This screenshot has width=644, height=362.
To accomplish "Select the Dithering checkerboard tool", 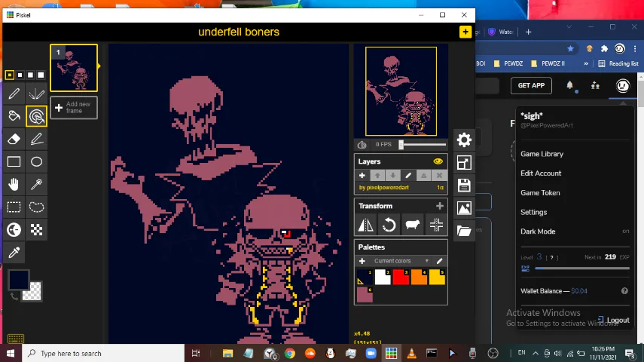I will pos(37,229).
